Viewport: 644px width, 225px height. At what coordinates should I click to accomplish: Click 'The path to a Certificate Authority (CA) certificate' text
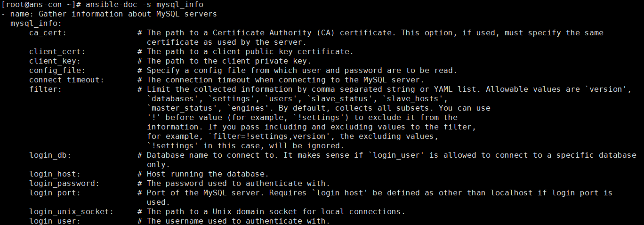tap(269, 33)
